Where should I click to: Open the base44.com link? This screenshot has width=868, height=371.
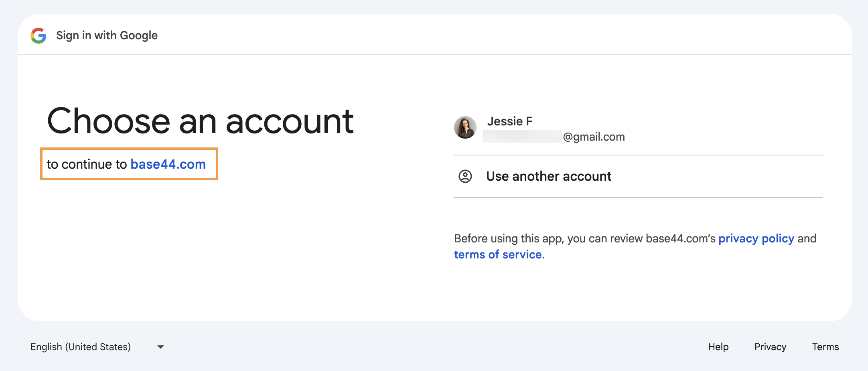tap(168, 164)
